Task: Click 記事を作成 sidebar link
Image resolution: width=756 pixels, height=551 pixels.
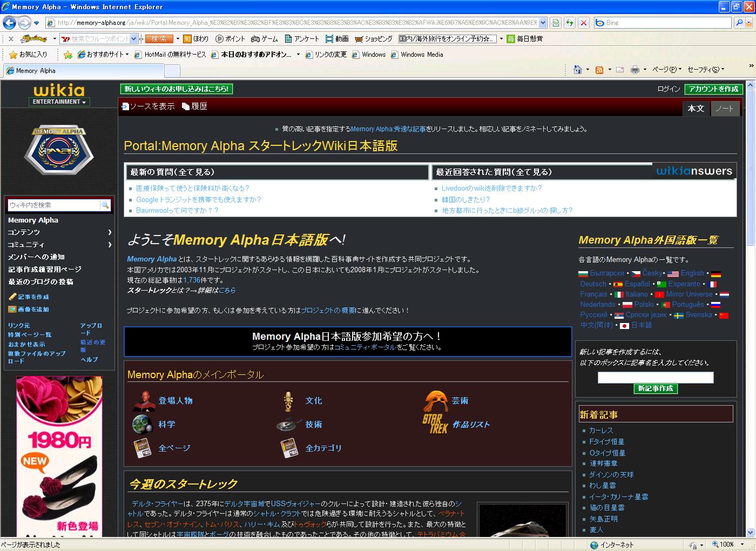Action: pos(29,297)
